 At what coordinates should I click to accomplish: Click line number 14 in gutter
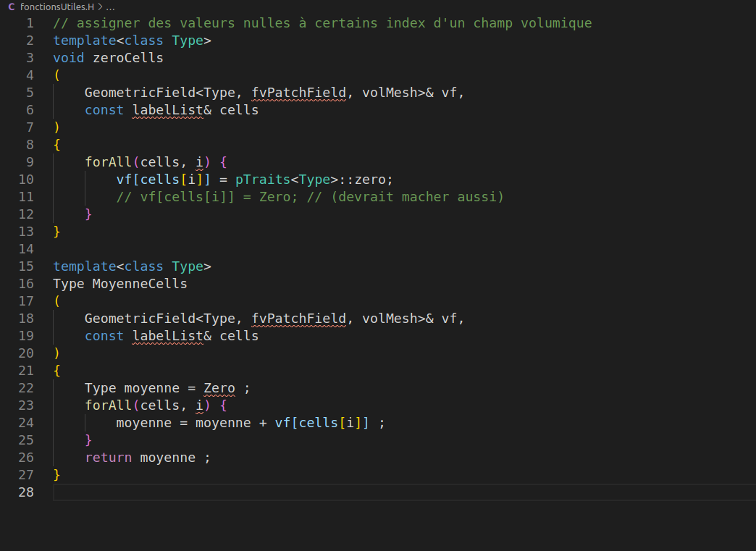[x=26, y=249]
